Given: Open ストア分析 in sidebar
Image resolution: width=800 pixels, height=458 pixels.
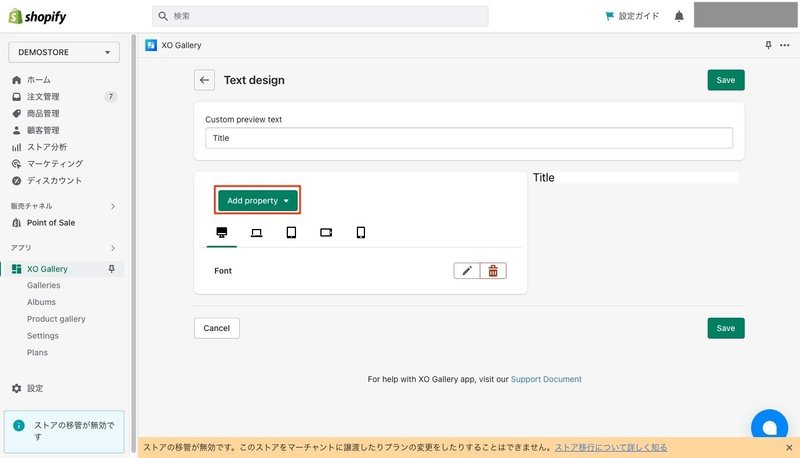Looking at the screenshot, I should tap(47, 147).
